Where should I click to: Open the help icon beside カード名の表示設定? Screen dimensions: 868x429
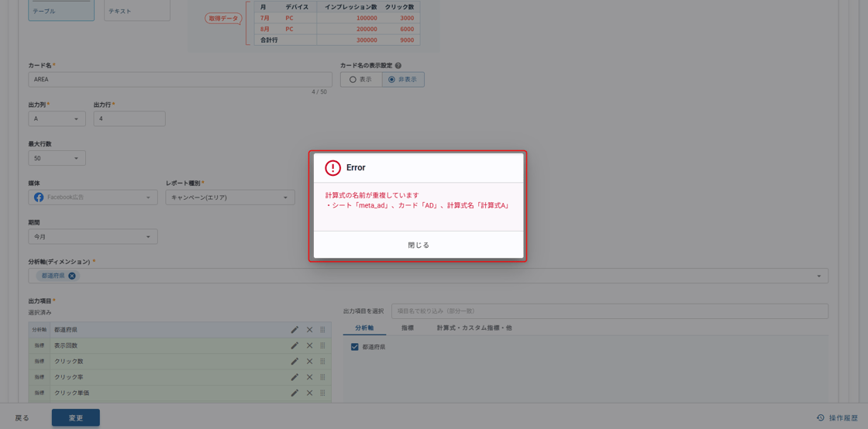click(398, 65)
